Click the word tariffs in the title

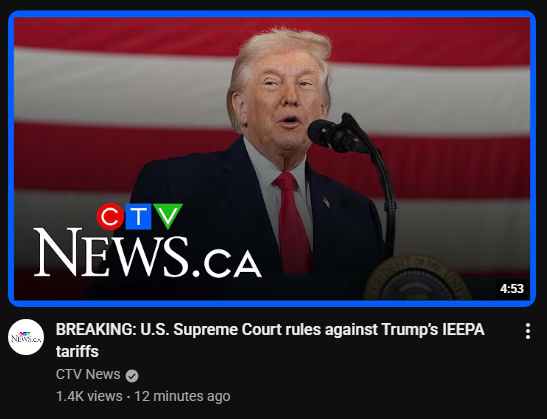click(77, 351)
